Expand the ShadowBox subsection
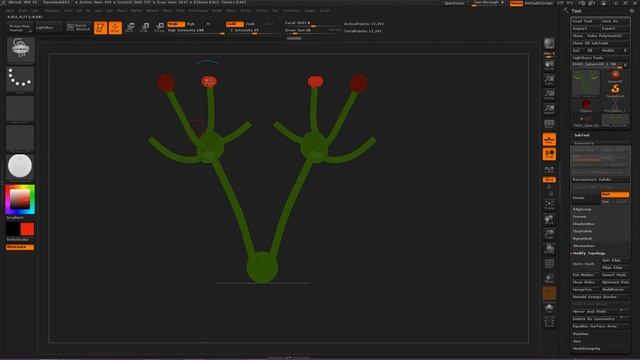The width and height of the screenshot is (640, 360). [584, 224]
